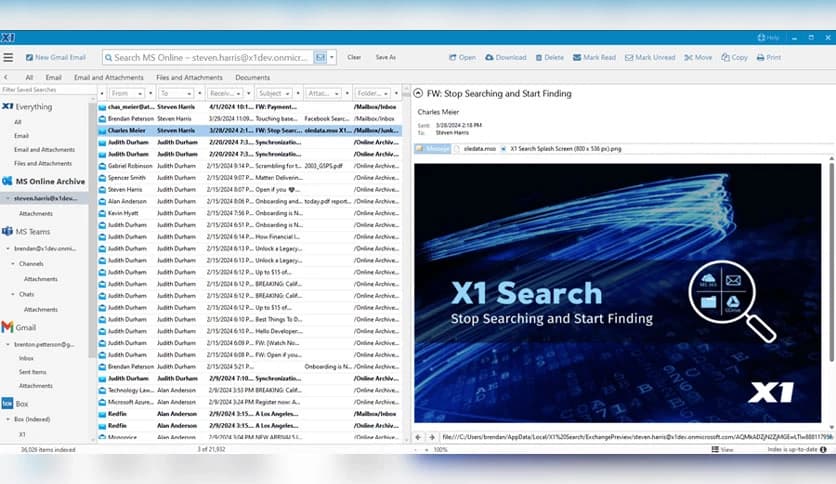Click the preview pane vertical scrollbar

click(831, 262)
